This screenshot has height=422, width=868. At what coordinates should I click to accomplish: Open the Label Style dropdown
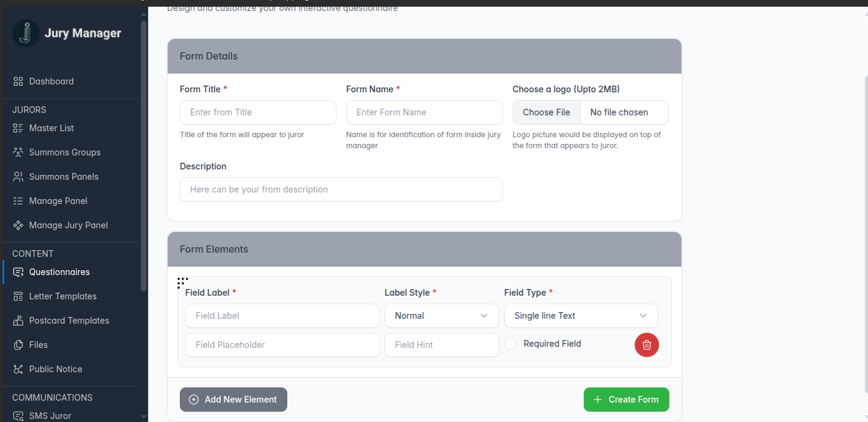pos(442,316)
